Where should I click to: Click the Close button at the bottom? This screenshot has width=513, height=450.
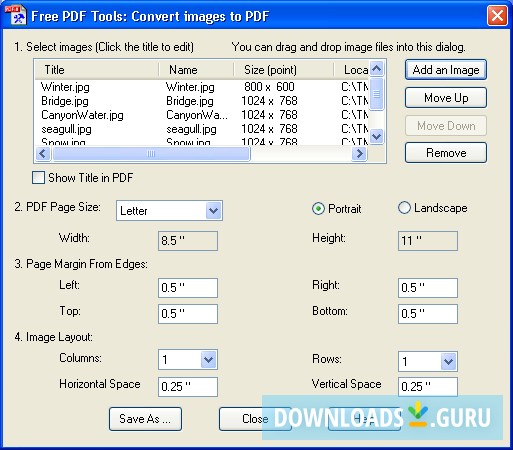pyautogui.click(x=255, y=419)
